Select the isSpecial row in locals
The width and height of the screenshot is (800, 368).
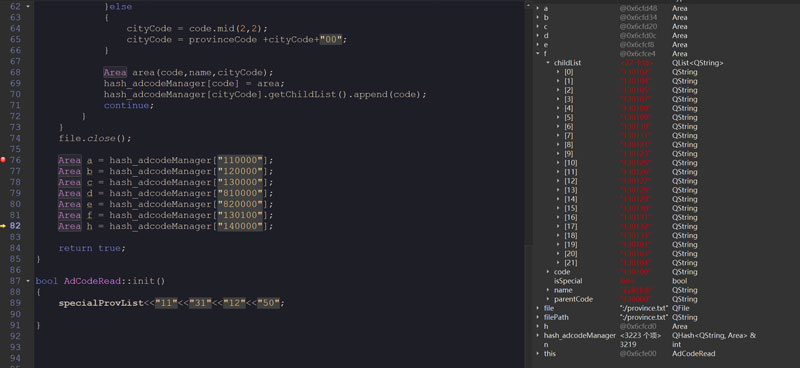[666, 281]
